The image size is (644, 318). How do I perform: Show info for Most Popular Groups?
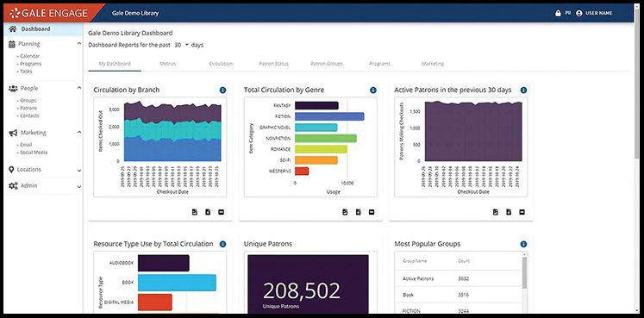coord(523,244)
